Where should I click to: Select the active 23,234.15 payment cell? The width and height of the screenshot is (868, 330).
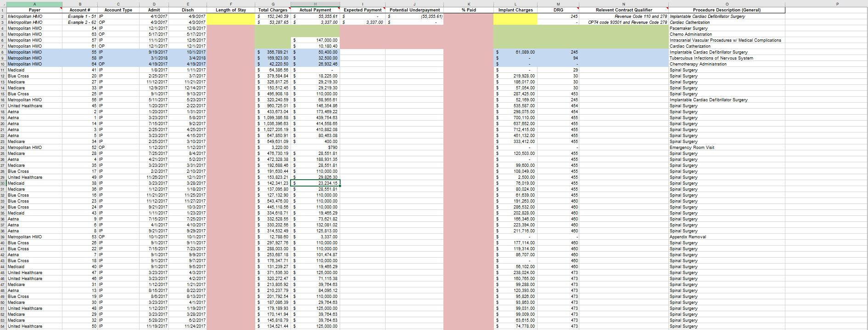tap(315, 183)
